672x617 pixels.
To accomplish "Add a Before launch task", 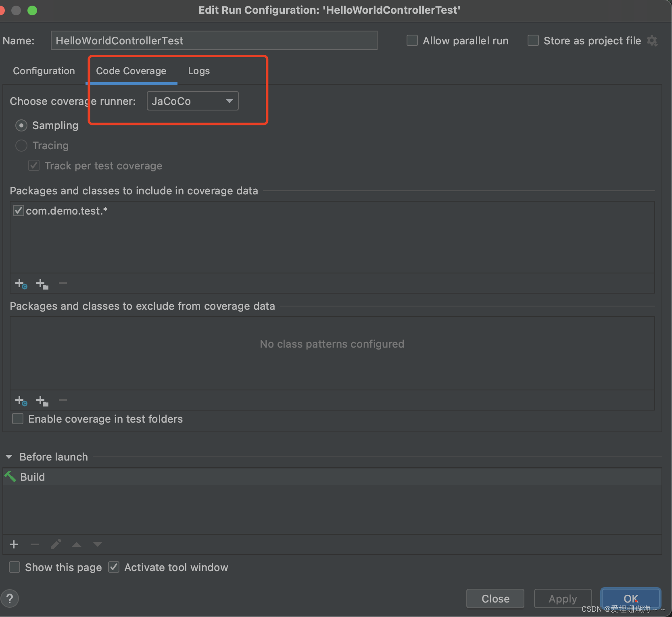I will tap(14, 544).
